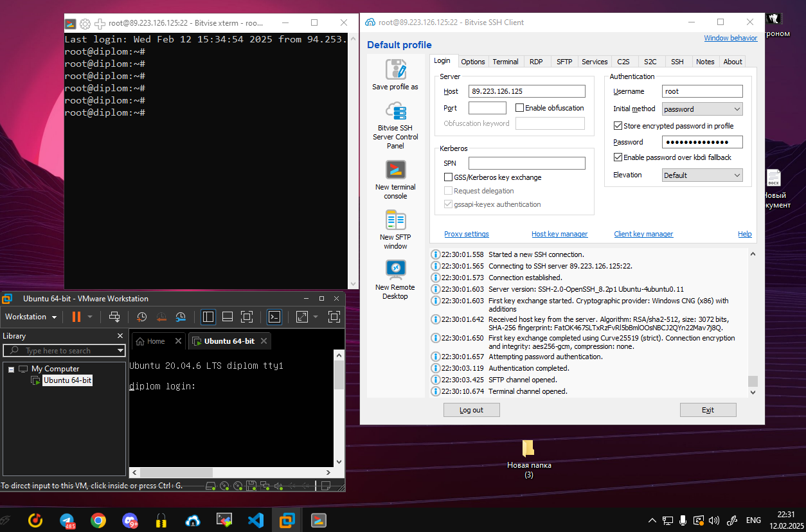
Task: Revert VM to previous snapshot icon
Action: click(x=161, y=317)
